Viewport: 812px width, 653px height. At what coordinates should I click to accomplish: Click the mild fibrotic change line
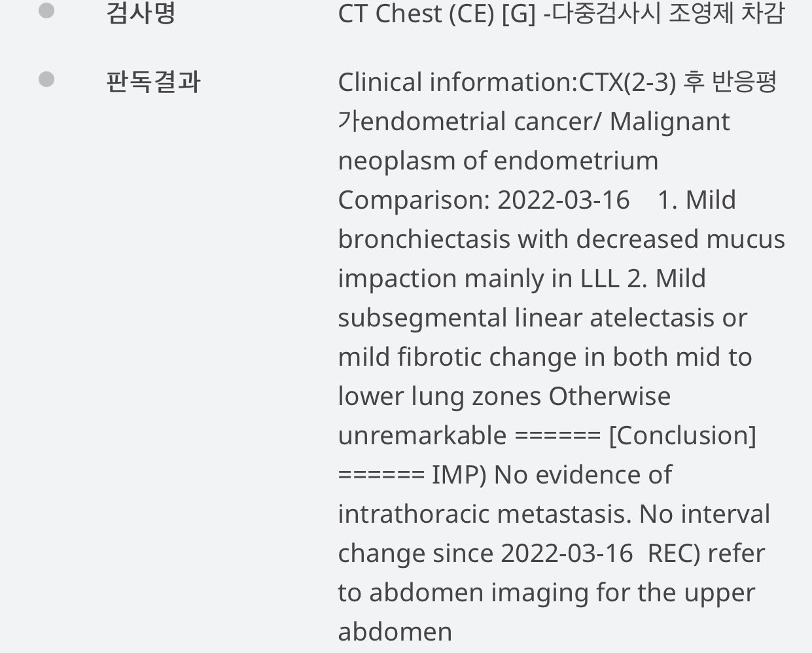[x=545, y=357]
